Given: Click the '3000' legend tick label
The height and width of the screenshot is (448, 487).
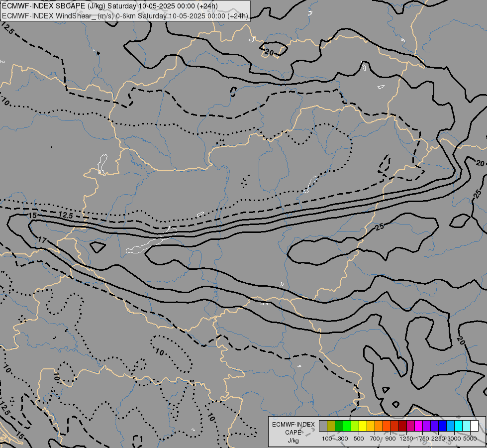Looking at the screenshot, I should (x=454, y=439).
